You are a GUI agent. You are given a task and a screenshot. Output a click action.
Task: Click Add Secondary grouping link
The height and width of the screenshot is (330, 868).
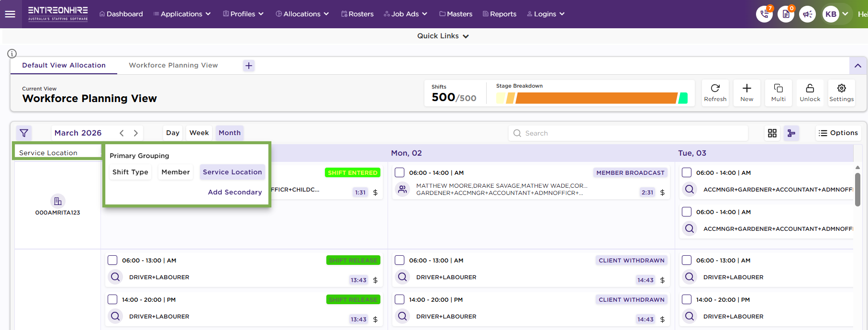click(234, 192)
